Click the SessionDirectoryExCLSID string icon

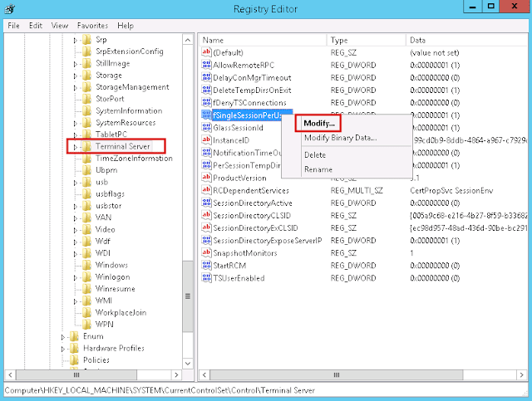click(x=206, y=227)
